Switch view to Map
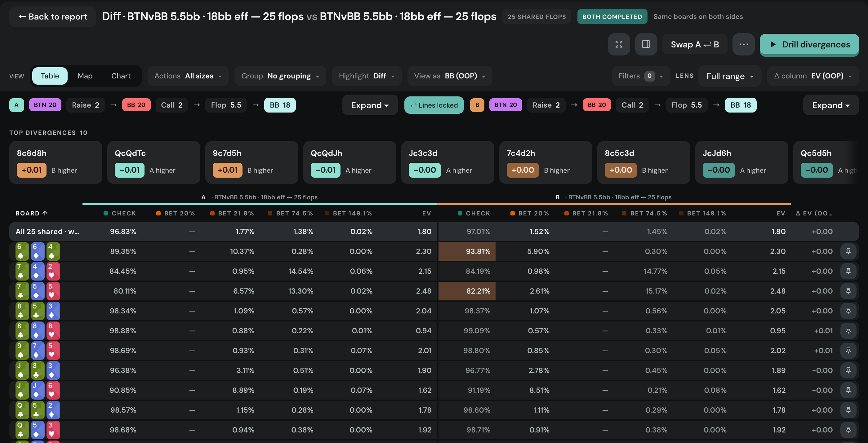The width and height of the screenshot is (868, 443). click(x=85, y=76)
